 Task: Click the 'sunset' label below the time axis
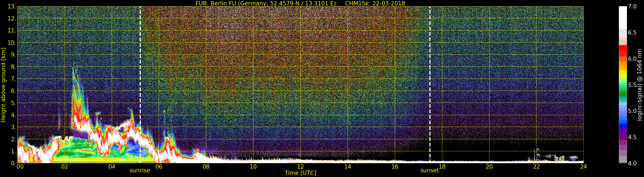[429, 171]
